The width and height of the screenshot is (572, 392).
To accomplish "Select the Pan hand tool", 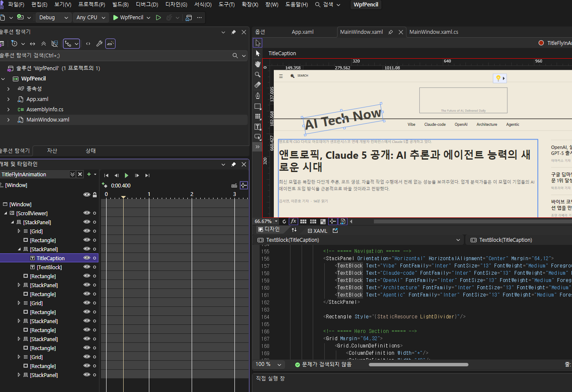I will 258,64.
